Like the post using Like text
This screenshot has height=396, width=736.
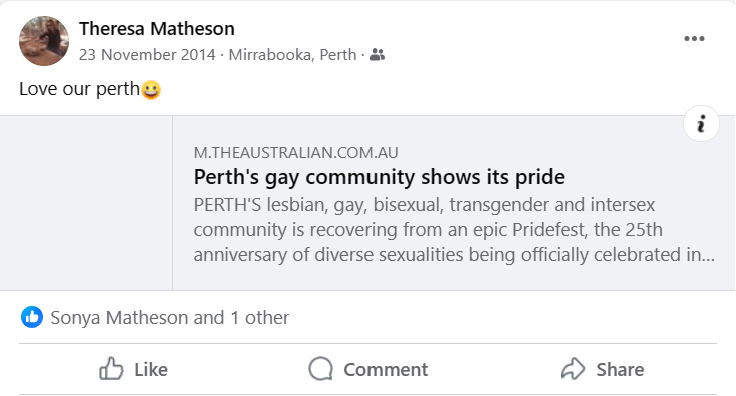[151, 370]
